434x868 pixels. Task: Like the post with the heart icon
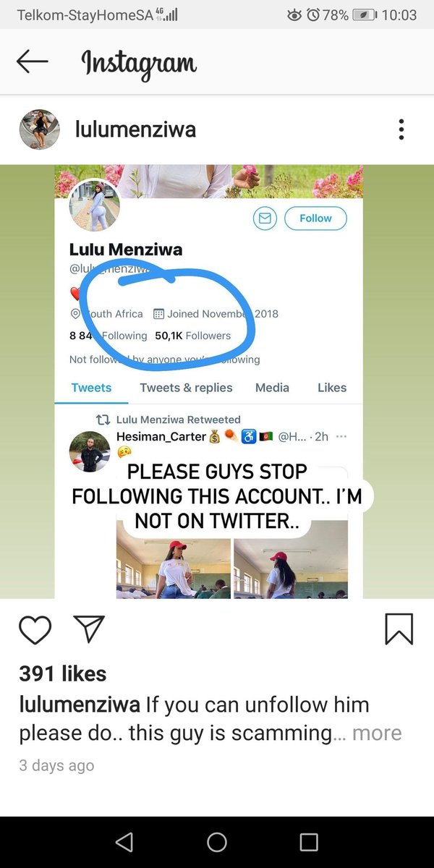click(x=35, y=629)
